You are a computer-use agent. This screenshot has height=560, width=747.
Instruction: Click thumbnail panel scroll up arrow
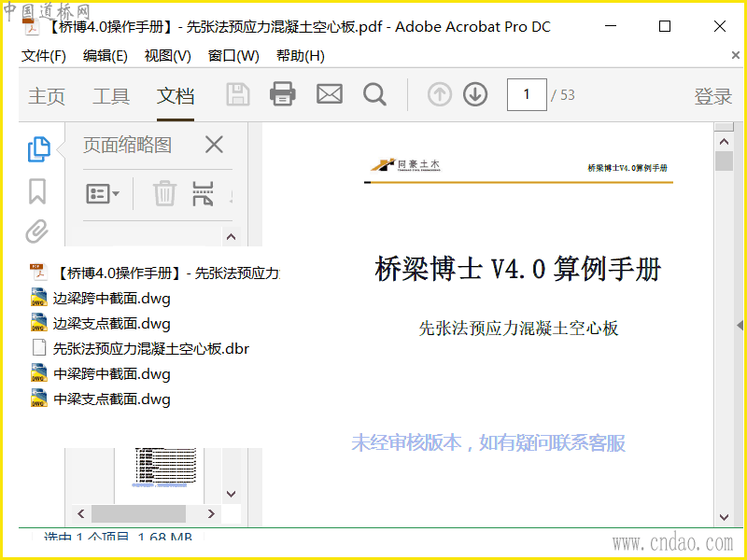tap(231, 237)
